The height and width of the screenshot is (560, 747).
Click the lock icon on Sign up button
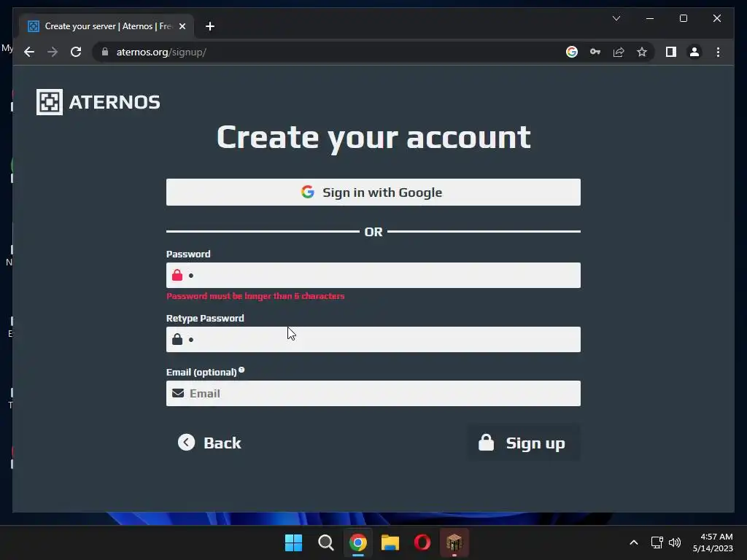pyautogui.click(x=486, y=443)
